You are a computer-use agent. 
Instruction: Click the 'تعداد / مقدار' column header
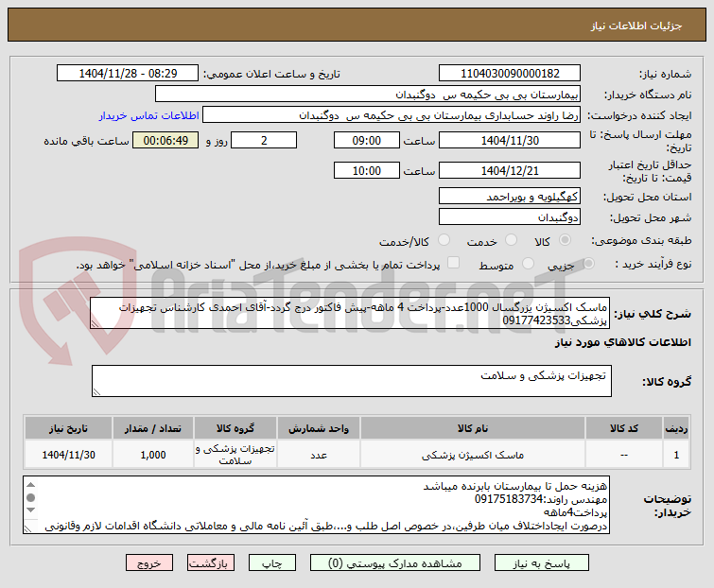153,428
